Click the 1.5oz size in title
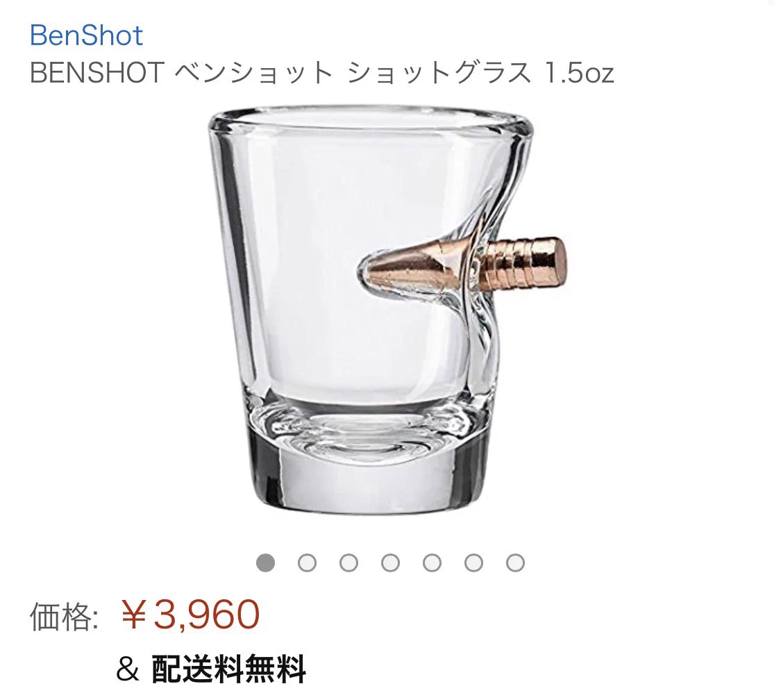The image size is (781, 700). 580,73
